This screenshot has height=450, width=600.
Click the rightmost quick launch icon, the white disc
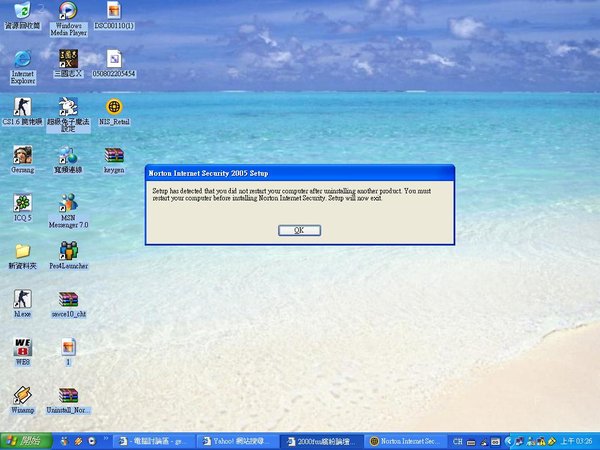tap(92, 441)
